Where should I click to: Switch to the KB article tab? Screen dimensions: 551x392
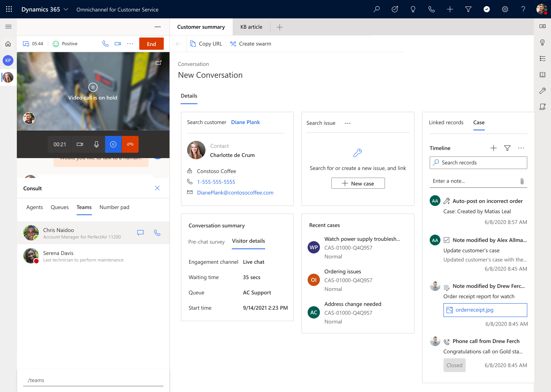[x=251, y=27]
